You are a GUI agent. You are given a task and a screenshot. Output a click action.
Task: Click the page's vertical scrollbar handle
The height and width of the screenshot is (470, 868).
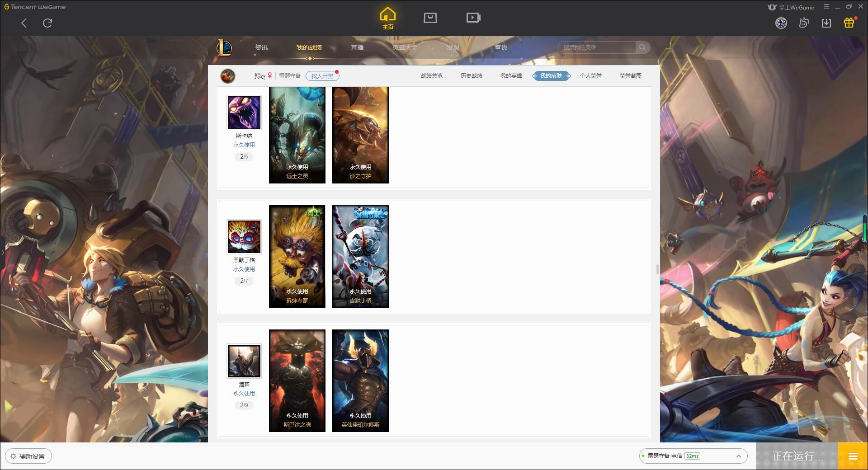(657, 269)
